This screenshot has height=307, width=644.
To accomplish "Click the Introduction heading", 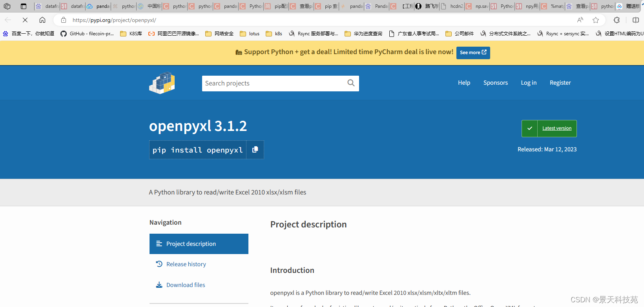I will pyautogui.click(x=292, y=270).
